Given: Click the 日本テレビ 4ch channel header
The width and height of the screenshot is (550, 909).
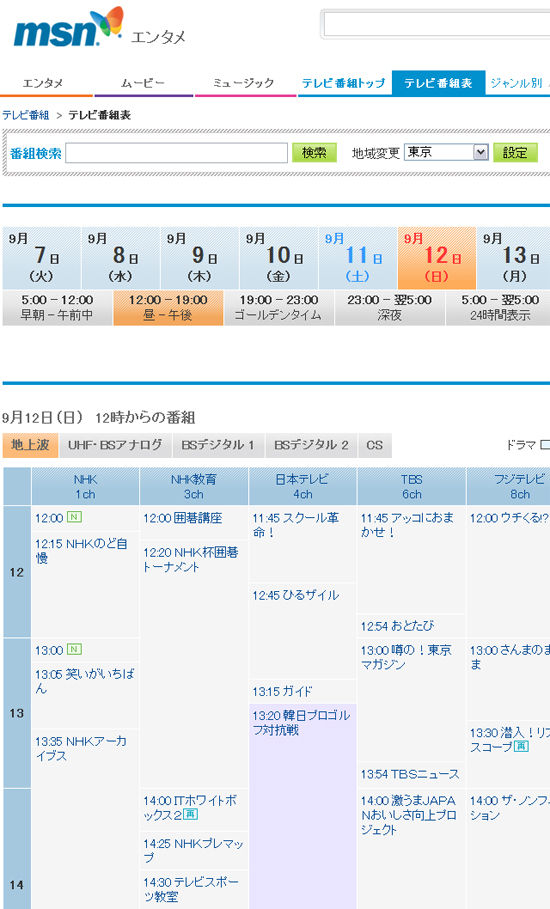Looking at the screenshot, I should (303, 486).
